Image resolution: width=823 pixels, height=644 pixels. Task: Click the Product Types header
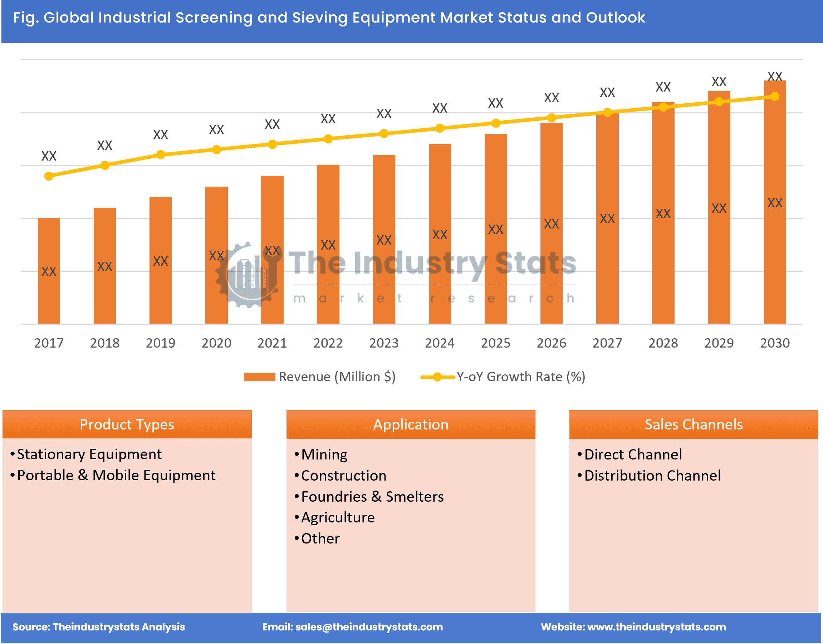click(x=127, y=424)
